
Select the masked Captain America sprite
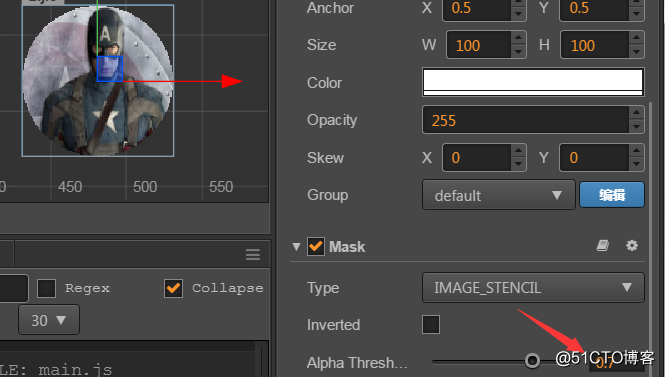click(x=98, y=81)
